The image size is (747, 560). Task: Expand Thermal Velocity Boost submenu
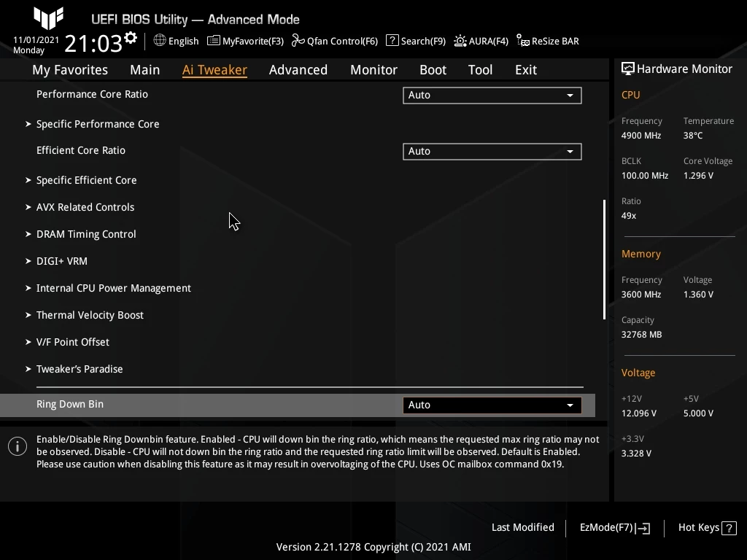coord(90,315)
